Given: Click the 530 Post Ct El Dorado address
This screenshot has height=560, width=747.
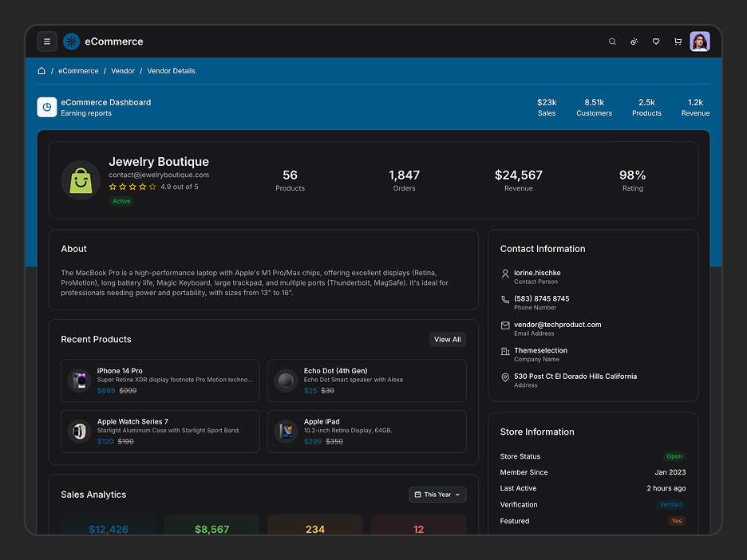Looking at the screenshot, I should coord(575,377).
